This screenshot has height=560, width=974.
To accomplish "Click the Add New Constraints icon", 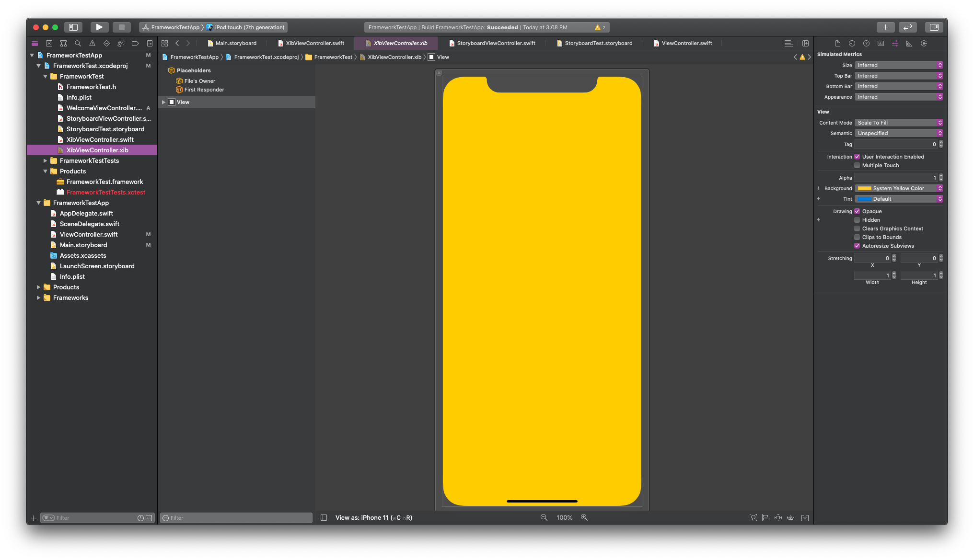I will [x=778, y=517].
